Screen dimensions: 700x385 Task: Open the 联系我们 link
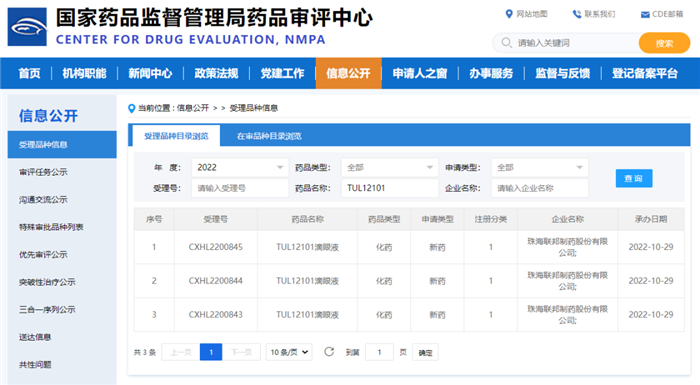[x=600, y=14]
